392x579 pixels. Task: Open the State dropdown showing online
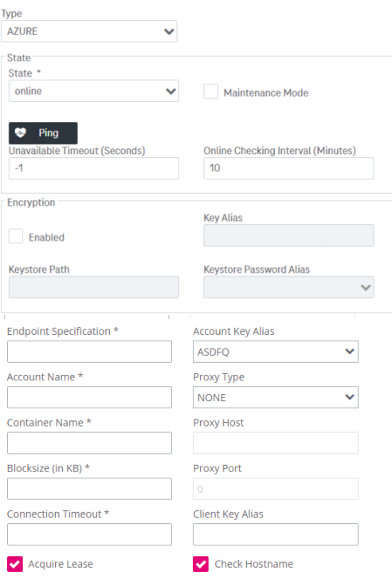(94, 91)
